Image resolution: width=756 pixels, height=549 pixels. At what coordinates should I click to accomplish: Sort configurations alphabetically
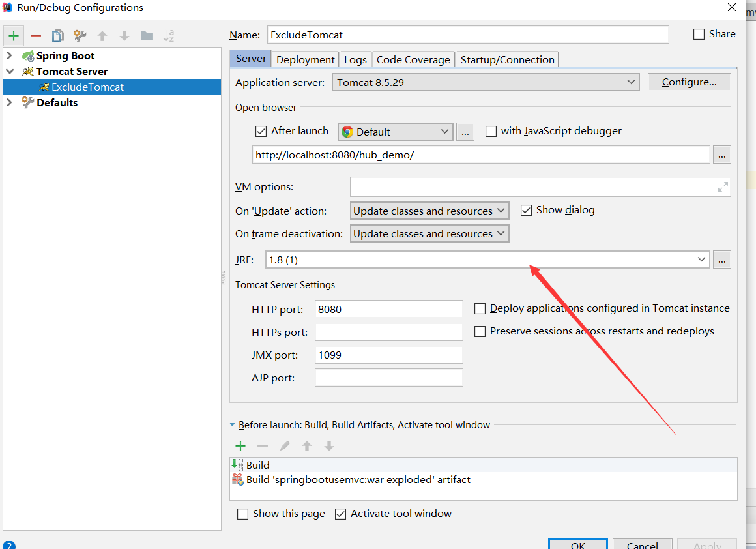coord(168,36)
